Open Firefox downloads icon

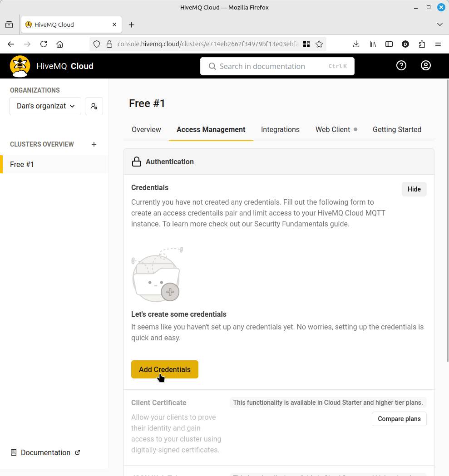(x=356, y=44)
